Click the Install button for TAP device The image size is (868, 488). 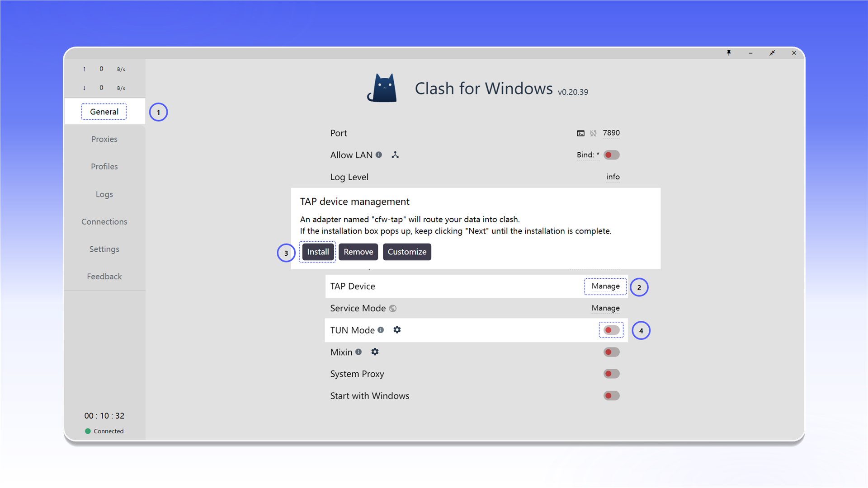pyautogui.click(x=318, y=252)
